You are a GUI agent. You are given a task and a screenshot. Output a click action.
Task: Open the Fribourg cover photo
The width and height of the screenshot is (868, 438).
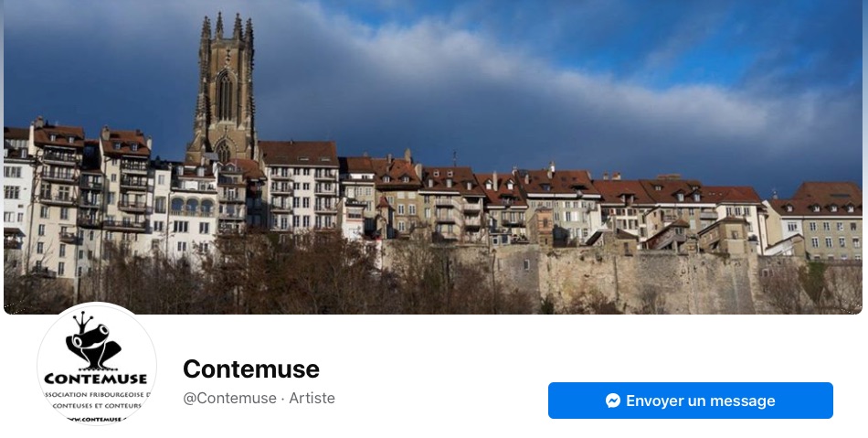433,157
